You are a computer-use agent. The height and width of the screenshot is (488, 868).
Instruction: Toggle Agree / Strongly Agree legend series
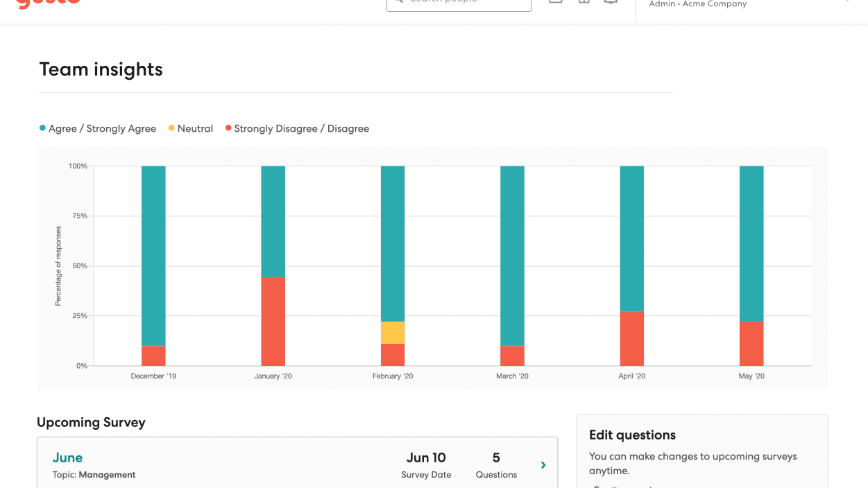click(x=98, y=128)
